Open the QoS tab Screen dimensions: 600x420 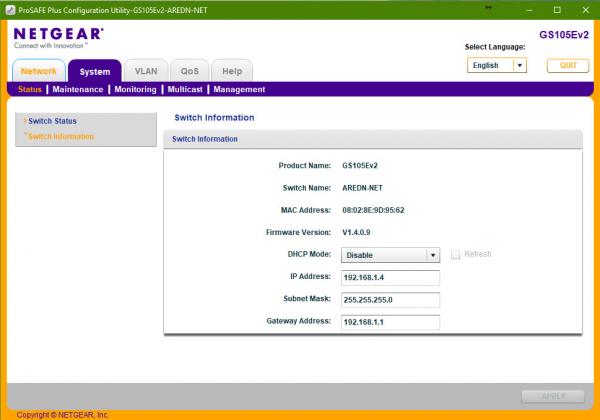pos(189,71)
